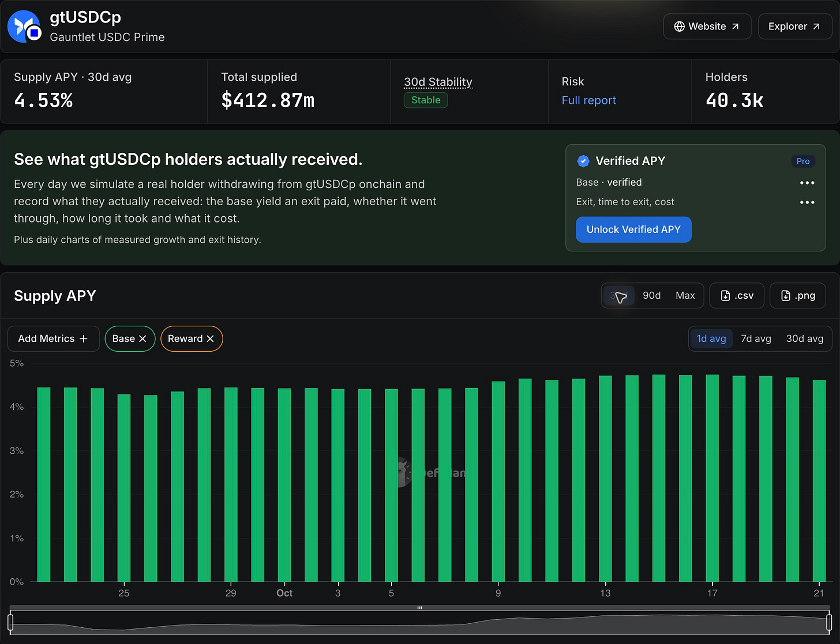Click the Oct x-axis label
840x644 pixels.
point(284,593)
